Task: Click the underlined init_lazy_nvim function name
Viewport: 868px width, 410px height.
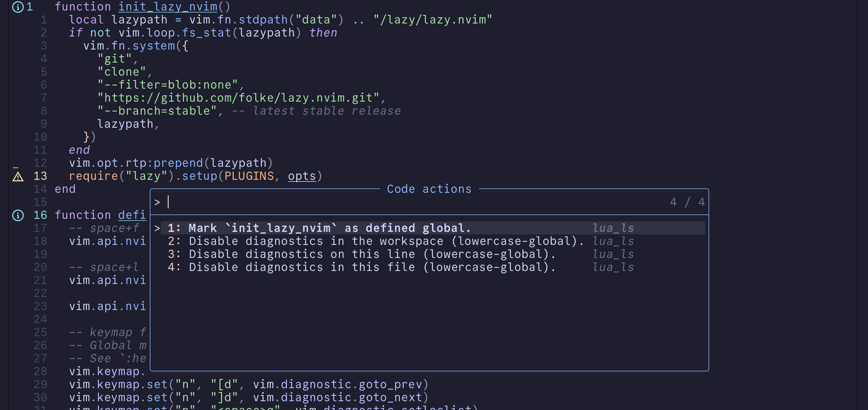Action: 168,7
